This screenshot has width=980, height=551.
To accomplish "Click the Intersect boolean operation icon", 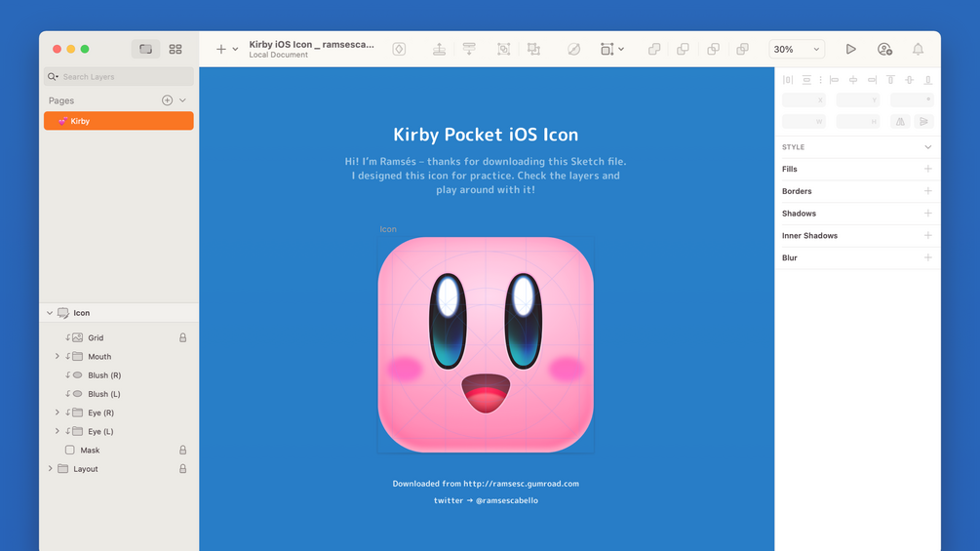I will [713, 49].
